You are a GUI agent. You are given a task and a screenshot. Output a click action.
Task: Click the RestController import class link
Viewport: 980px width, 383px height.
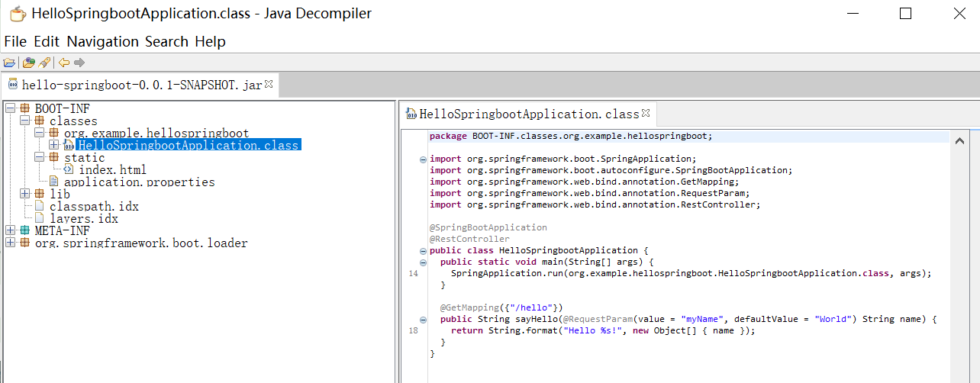pos(717,204)
